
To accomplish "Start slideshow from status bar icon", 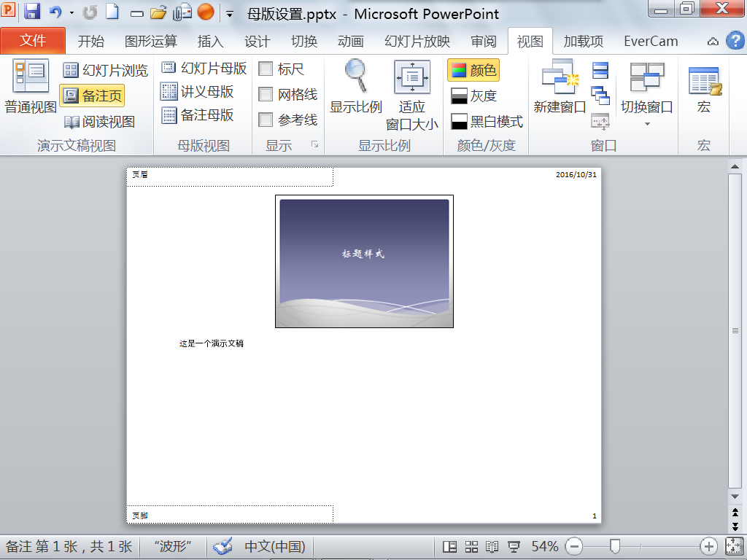I will click(x=514, y=546).
